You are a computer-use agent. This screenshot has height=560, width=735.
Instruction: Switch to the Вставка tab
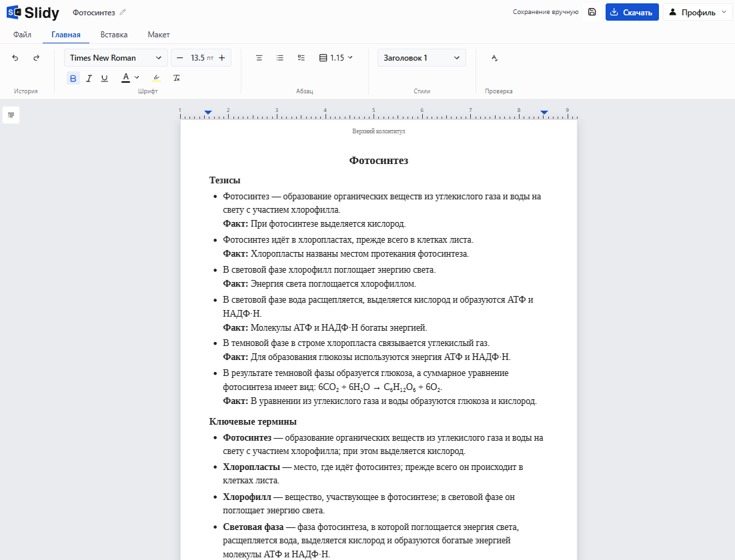click(x=114, y=35)
